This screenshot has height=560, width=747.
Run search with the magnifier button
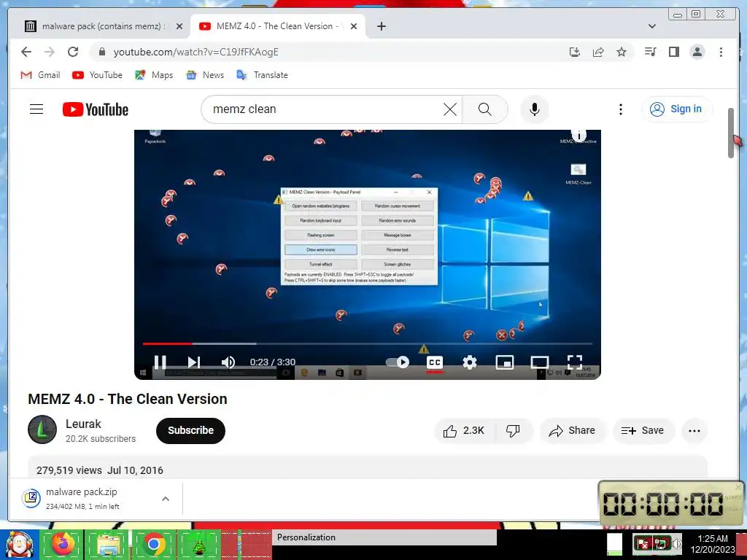[484, 109]
